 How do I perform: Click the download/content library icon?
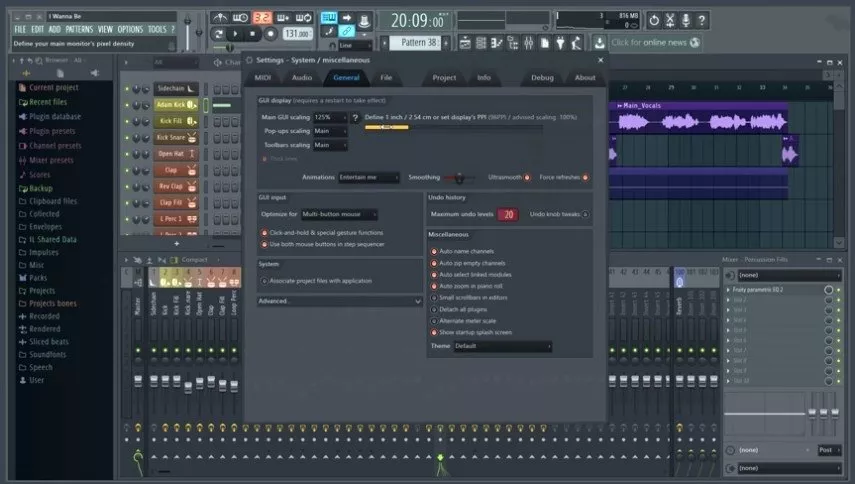pos(599,43)
